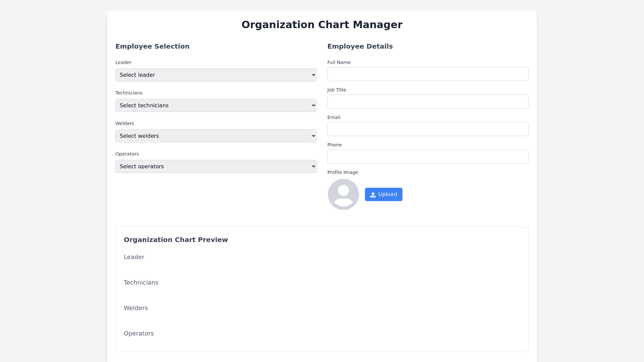The width and height of the screenshot is (644, 362).
Task: Click the Welders row in chart preview
Action: click(136, 308)
